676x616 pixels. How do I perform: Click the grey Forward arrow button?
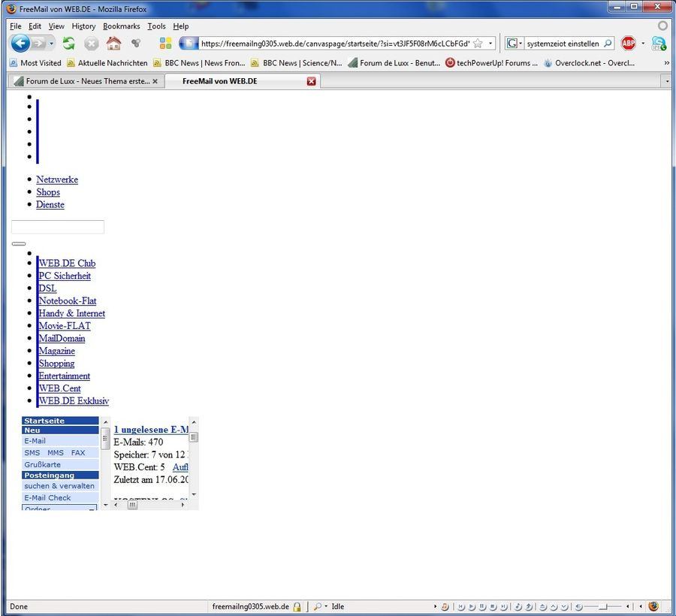click(38, 43)
